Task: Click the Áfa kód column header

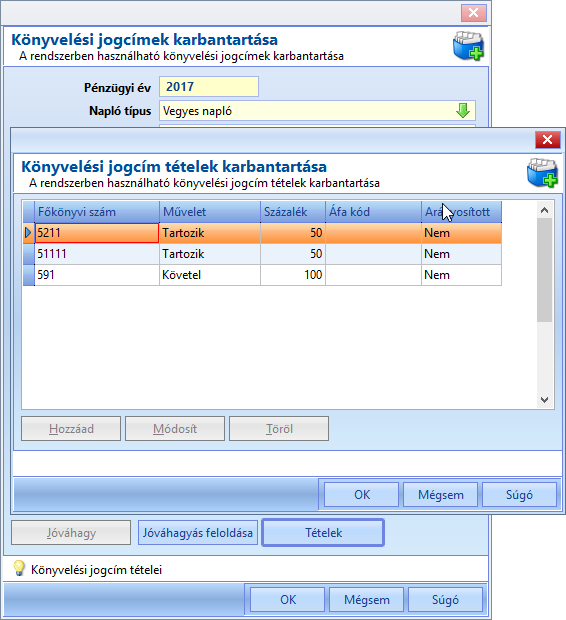Action: point(373,212)
